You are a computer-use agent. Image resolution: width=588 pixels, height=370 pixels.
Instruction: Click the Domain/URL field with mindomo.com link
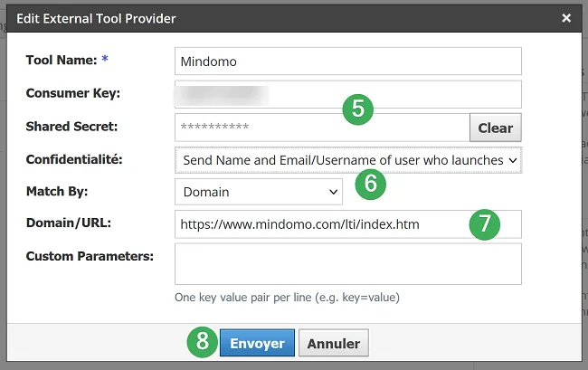[348, 224]
